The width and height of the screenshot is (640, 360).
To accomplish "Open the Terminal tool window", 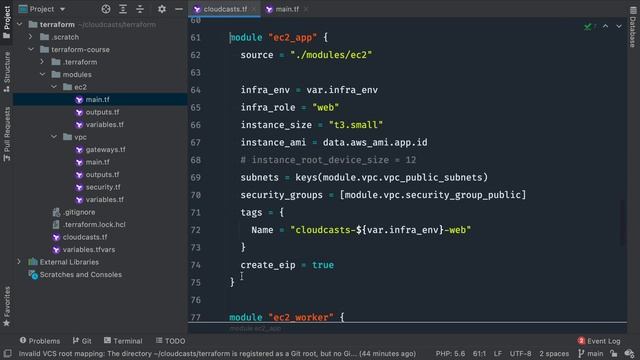I will click(123, 341).
